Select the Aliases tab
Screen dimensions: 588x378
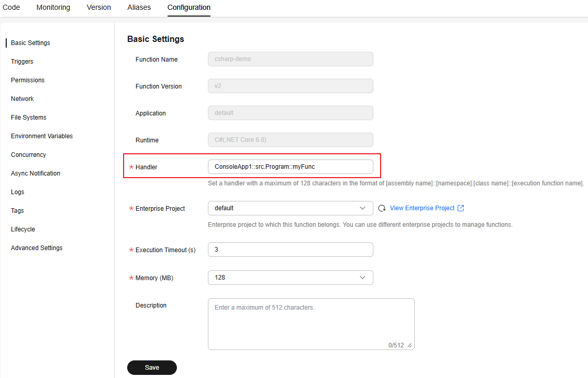pyautogui.click(x=139, y=7)
